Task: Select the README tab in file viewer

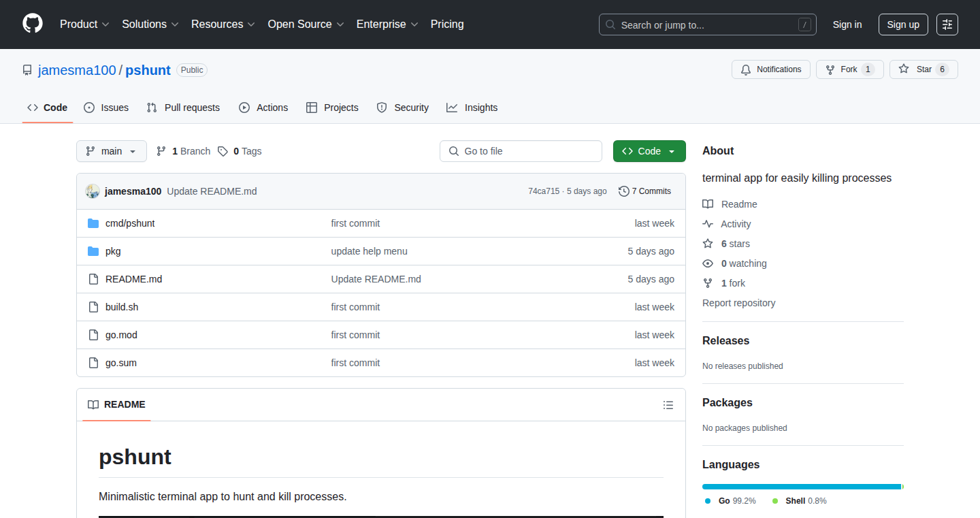Action: click(116, 404)
